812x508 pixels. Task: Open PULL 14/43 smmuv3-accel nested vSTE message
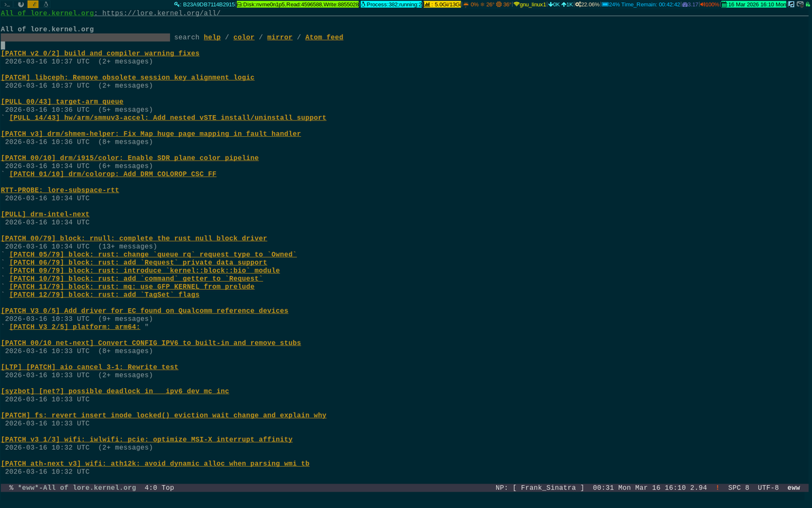pyautogui.click(x=167, y=118)
